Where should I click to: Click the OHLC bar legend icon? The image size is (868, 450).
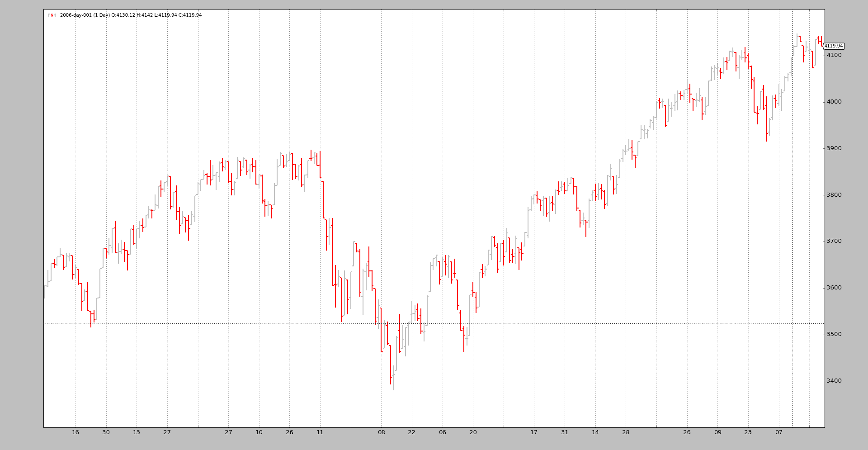[52, 15]
